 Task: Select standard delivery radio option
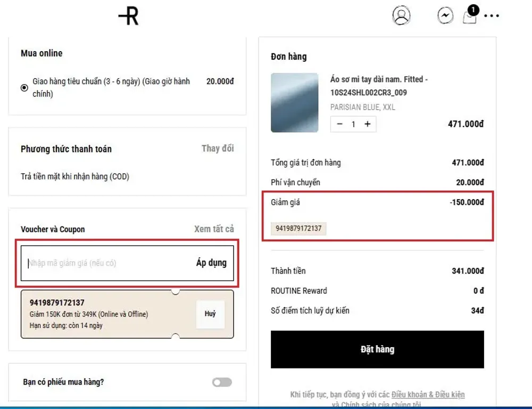click(24, 88)
